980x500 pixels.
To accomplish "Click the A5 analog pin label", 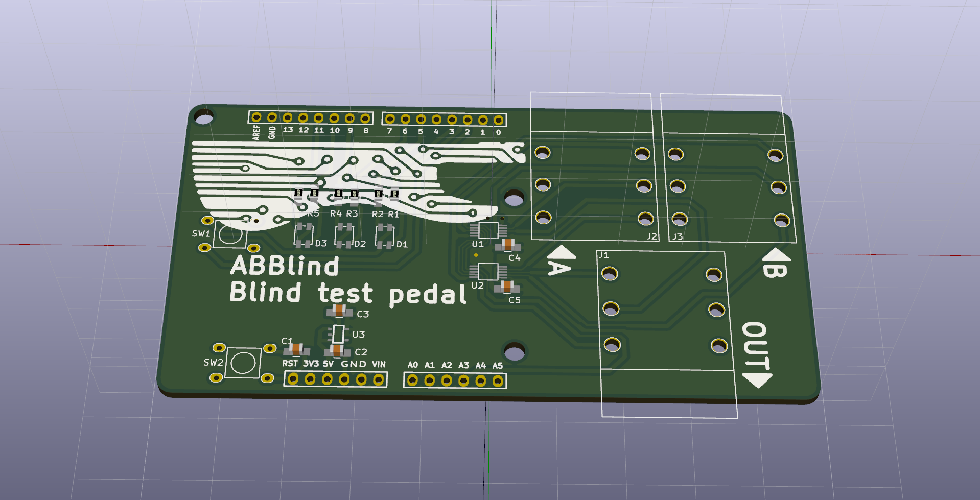I will click(x=498, y=365).
